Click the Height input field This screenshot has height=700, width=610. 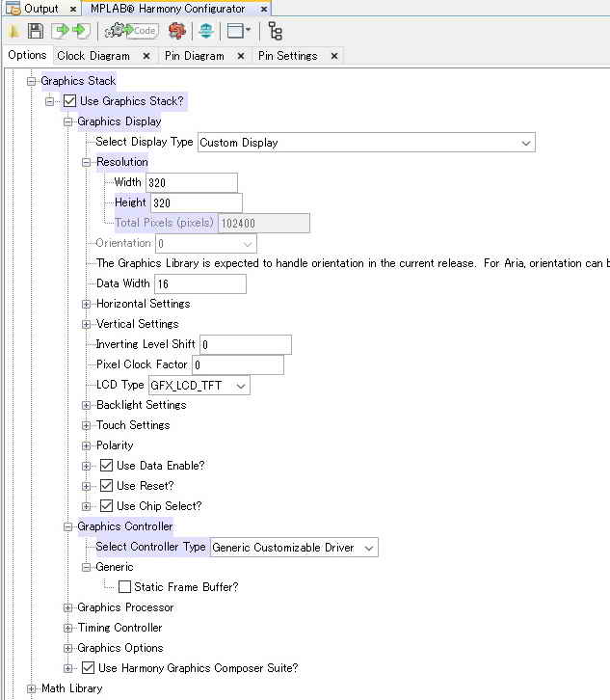[197, 203]
